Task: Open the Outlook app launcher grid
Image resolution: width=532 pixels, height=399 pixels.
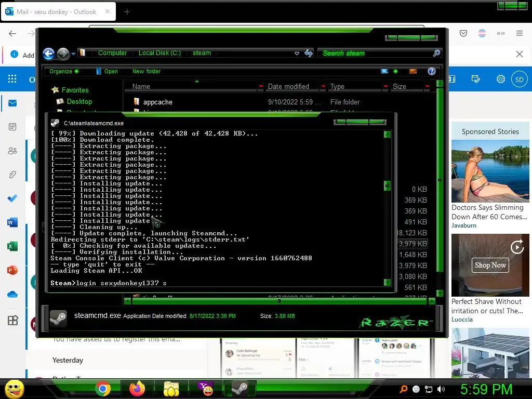Action: pos(12,79)
